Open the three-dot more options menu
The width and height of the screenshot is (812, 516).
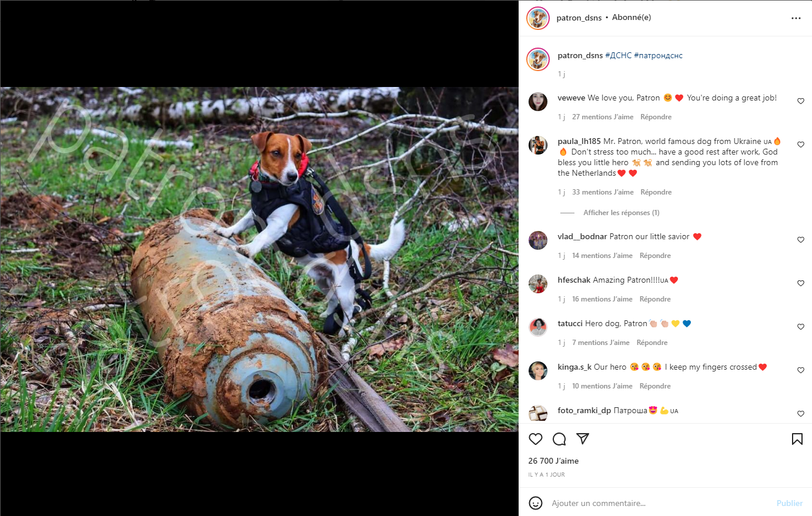coord(796,18)
